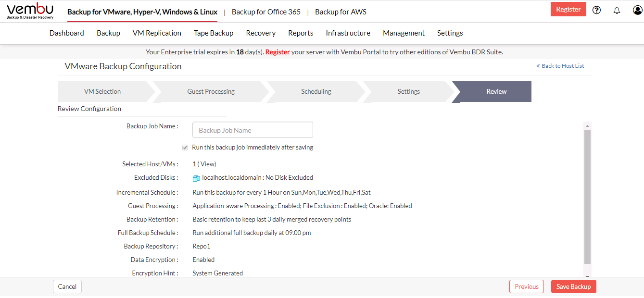Click the 'System Generated' encryption hint
644x298 pixels.
217,273
